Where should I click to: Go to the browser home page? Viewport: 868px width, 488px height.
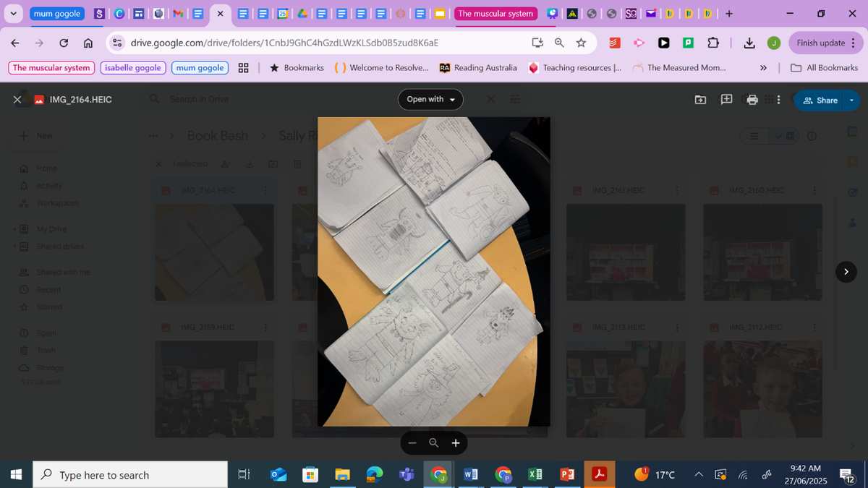(88, 43)
